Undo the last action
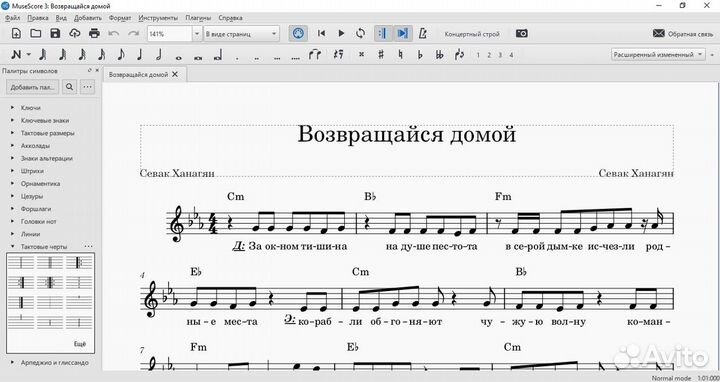This screenshot has width=720, height=382. click(114, 34)
